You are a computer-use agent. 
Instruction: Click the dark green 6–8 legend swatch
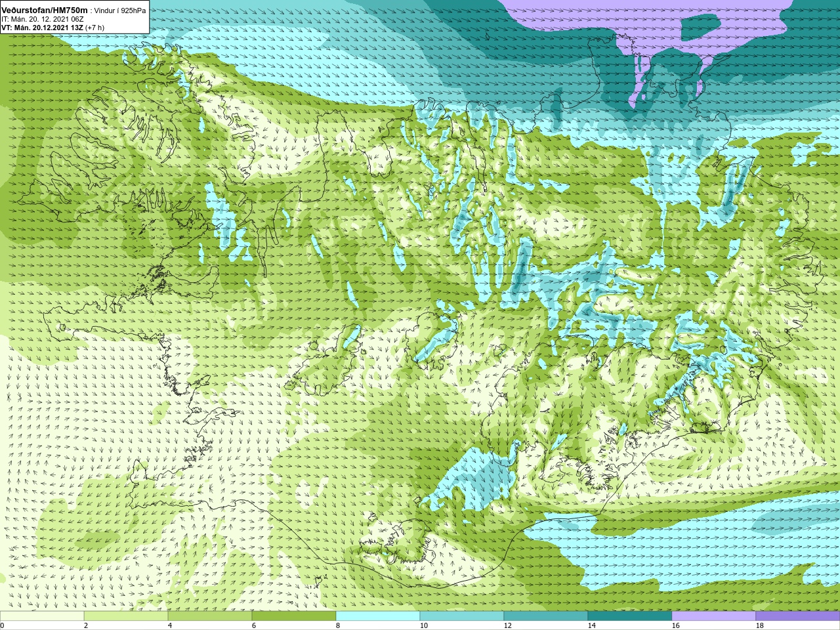(x=294, y=616)
